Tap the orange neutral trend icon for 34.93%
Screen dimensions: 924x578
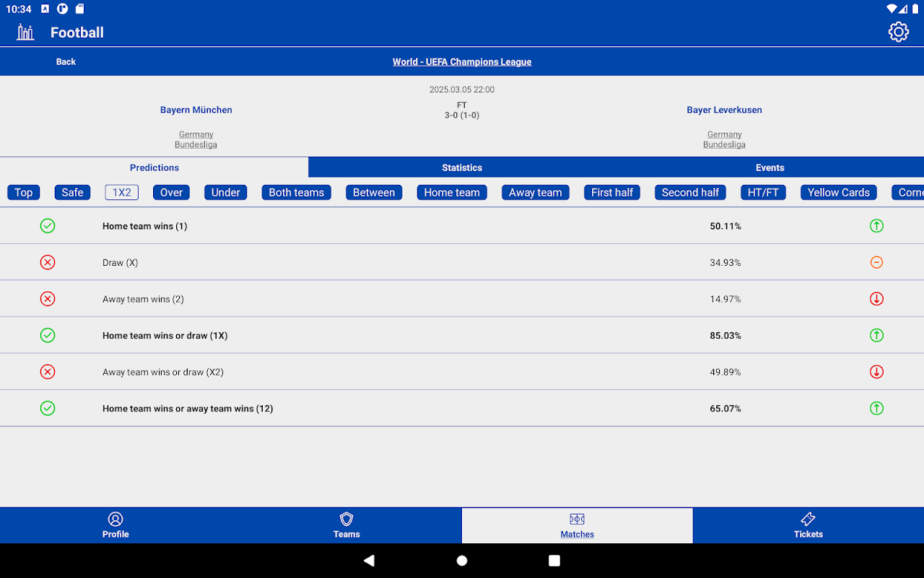tap(876, 262)
